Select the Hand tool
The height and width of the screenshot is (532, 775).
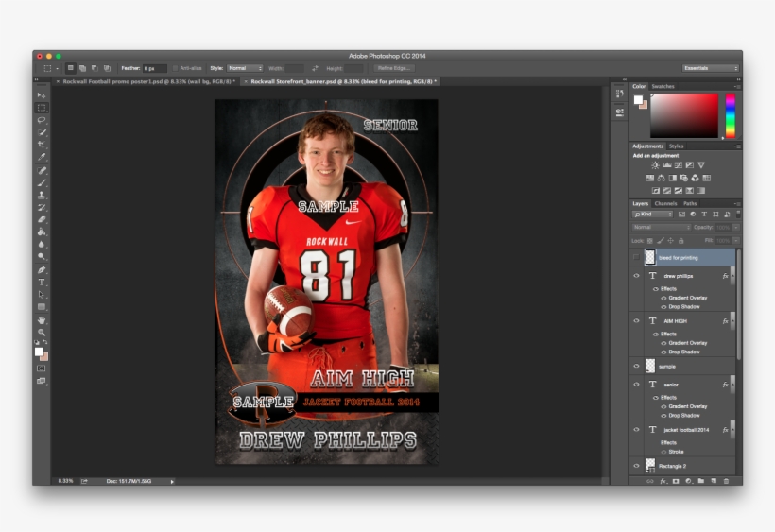coord(42,320)
